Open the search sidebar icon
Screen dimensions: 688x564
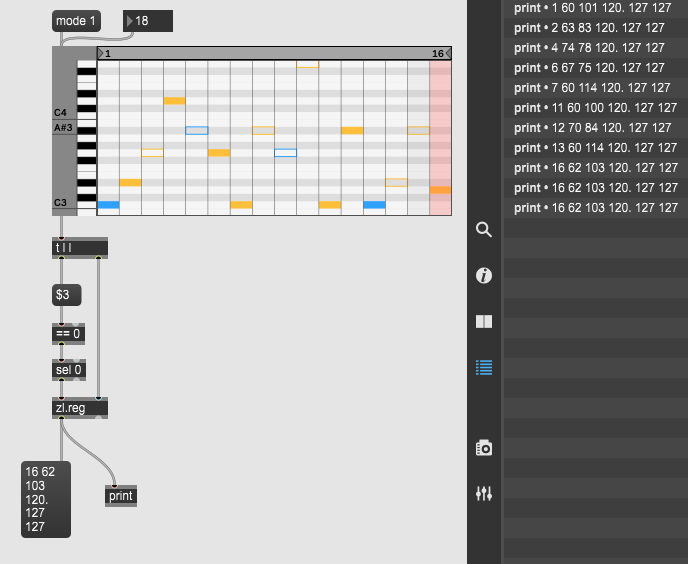[x=484, y=230]
